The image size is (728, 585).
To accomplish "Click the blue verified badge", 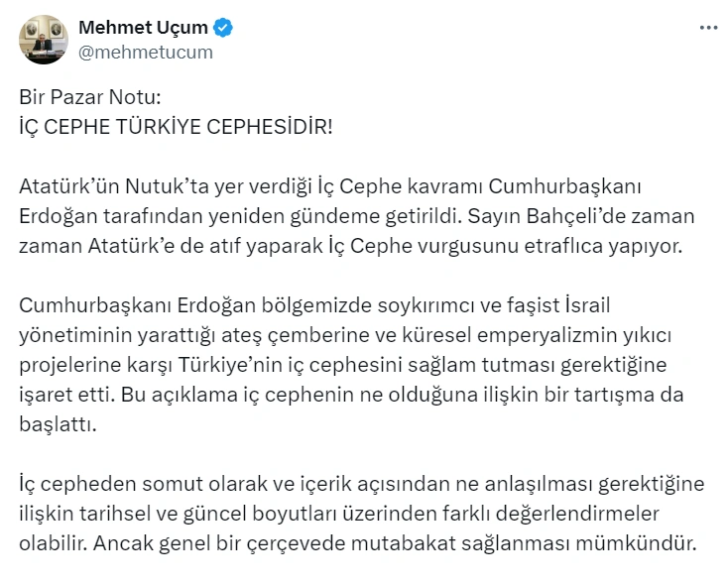I will click(223, 29).
